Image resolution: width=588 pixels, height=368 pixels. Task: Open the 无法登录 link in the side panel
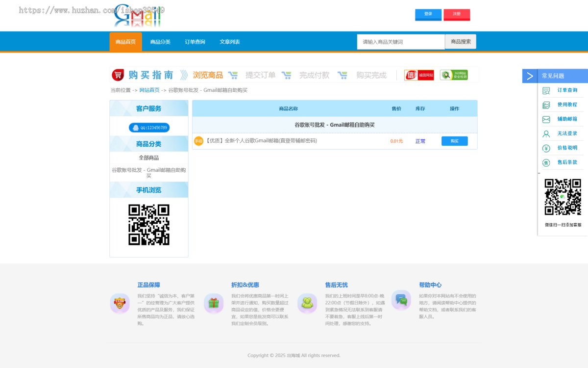[567, 133]
